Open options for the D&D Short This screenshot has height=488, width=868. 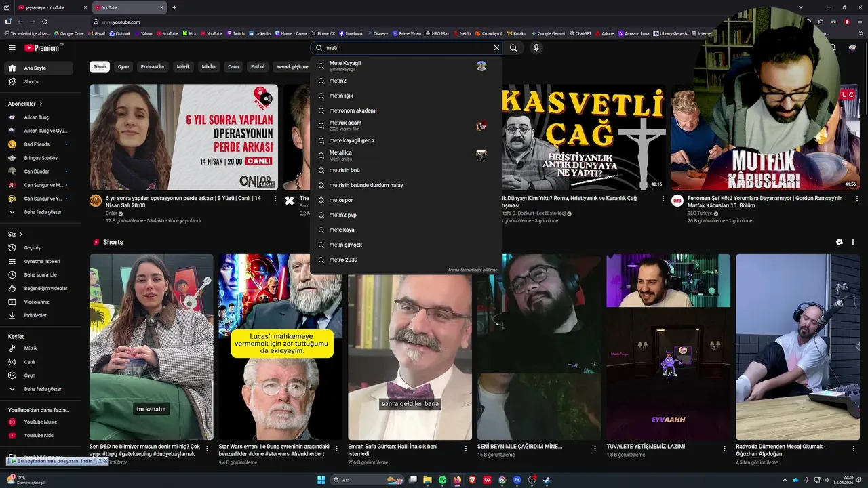point(207,449)
